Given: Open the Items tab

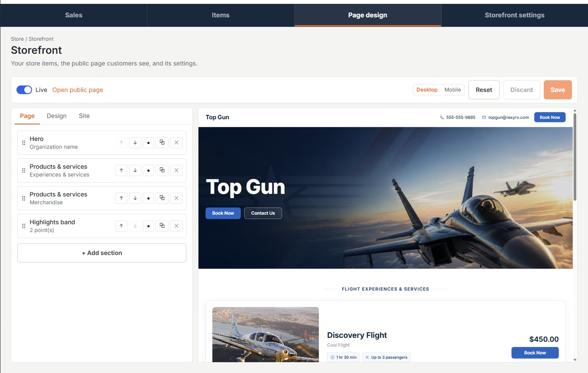Looking at the screenshot, I should pos(221,15).
